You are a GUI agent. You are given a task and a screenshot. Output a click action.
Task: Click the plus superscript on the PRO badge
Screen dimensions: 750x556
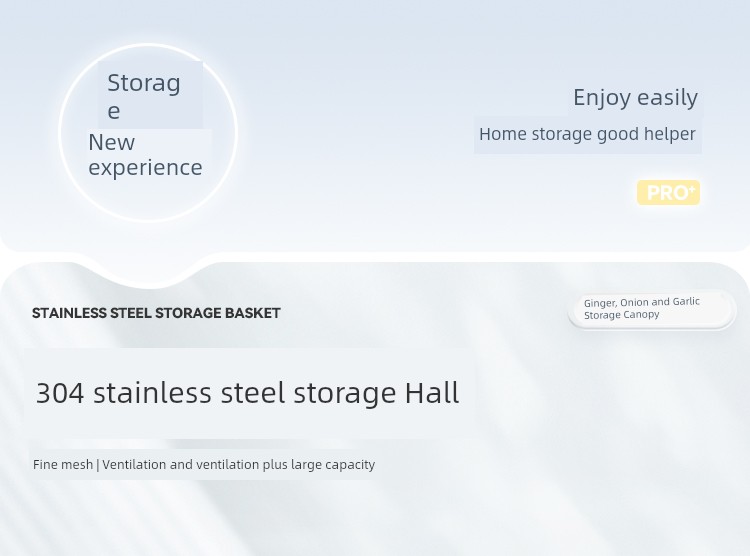(x=692, y=189)
